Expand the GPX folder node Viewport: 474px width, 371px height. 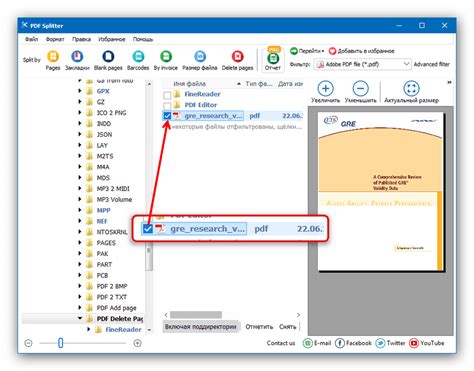[80, 91]
